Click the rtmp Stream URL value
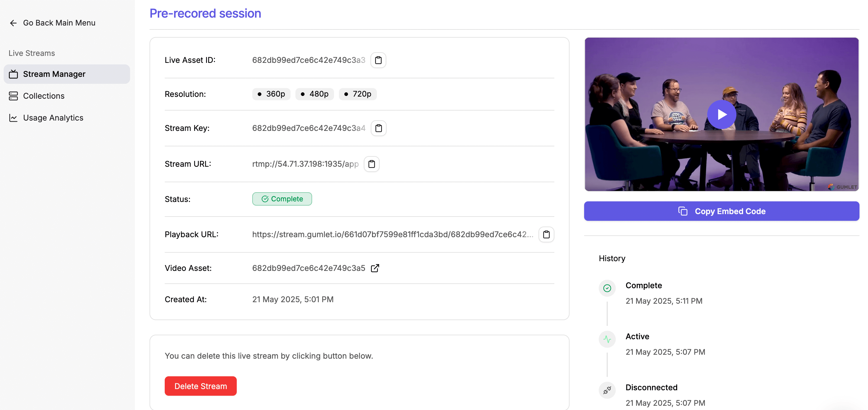The image size is (868, 410). [x=305, y=164]
